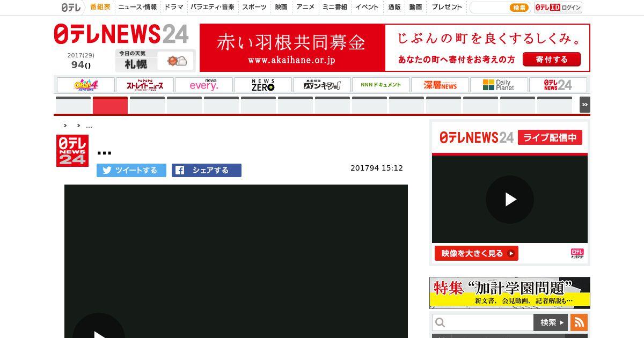This screenshot has width=644, height=338.
Task: Click the ツイートする Twitter button
Action: pyautogui.click(x=131, y=170)
